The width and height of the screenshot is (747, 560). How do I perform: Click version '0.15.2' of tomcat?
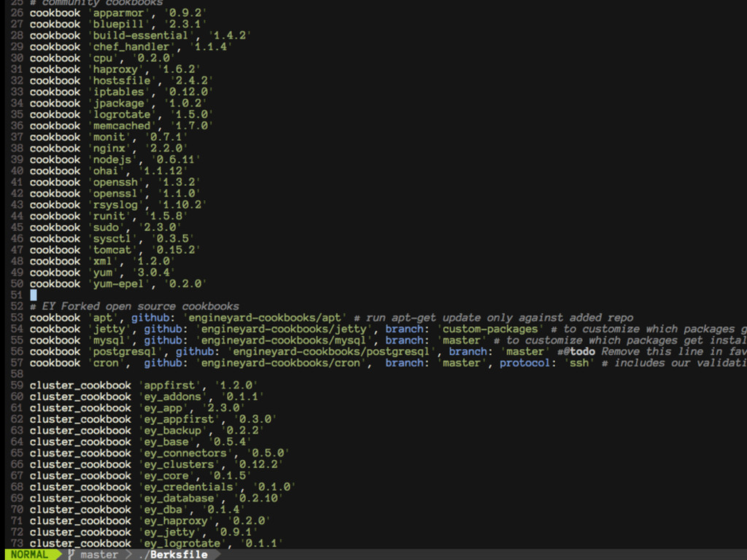(x=176, y=250)
